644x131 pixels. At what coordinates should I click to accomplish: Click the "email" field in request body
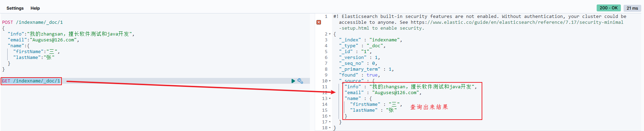[x=16, y=40]
